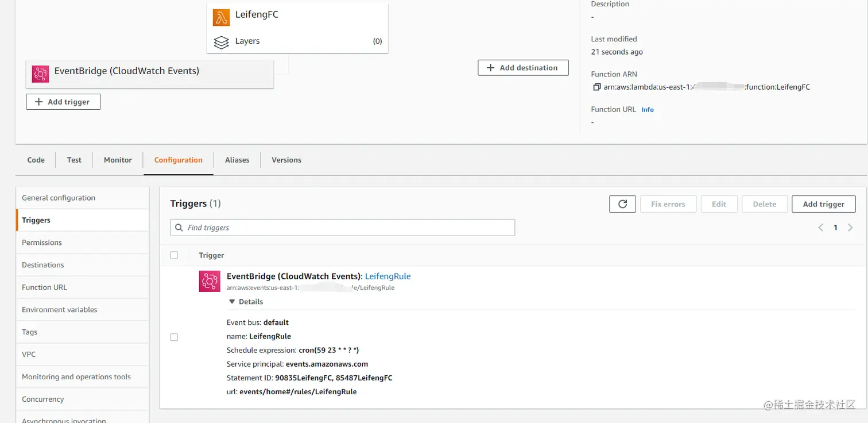Click into the Find triggers search field
The width and height of the screenshot is (868, 423).
coord(343,228)
